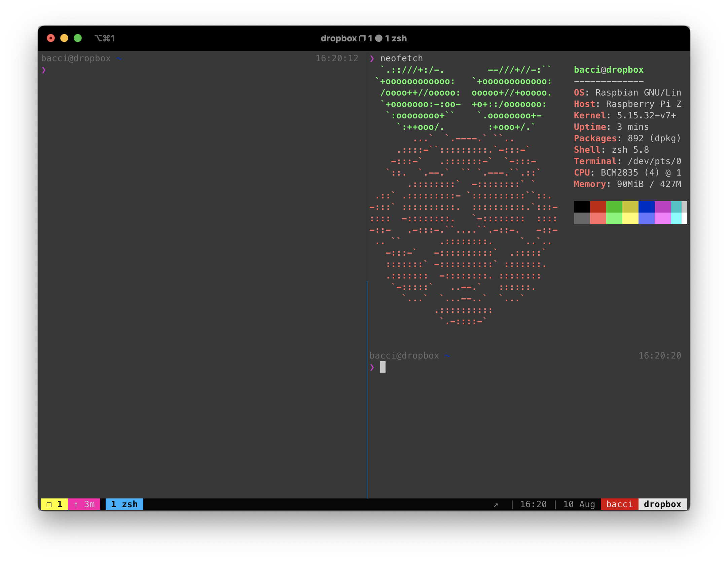Click the red bacci user segment

click(x=619, y=504)
